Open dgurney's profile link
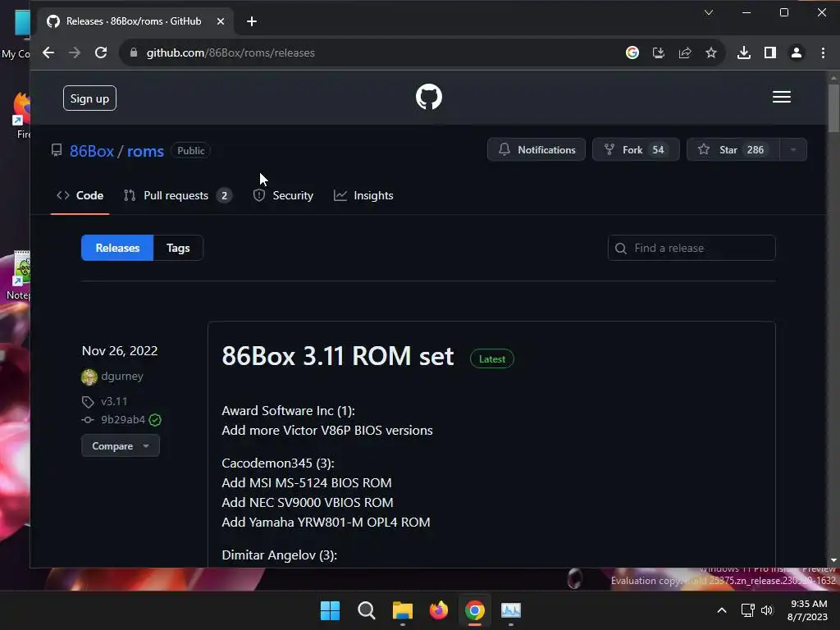Screen dimensions: 840x630 pyautogui.click(x=122, y=376)
